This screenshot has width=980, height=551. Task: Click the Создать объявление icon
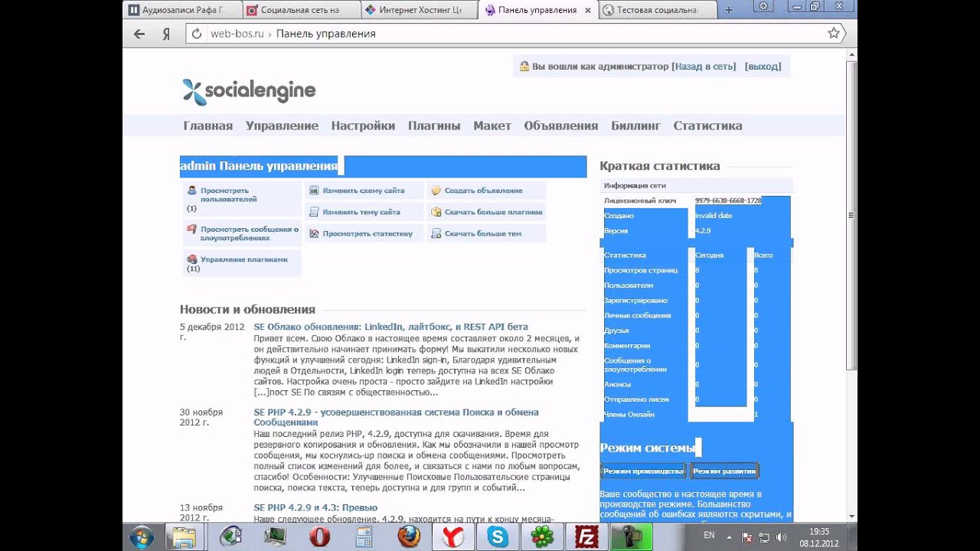click(x=436, y=191)
